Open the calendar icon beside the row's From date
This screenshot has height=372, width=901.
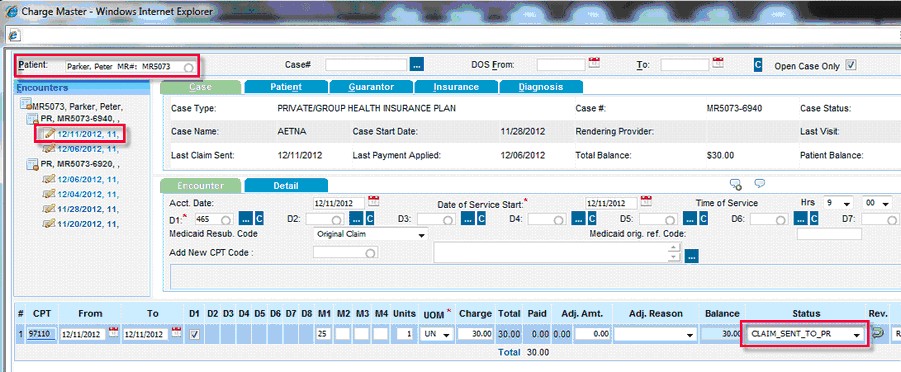(x=114, y=332)
